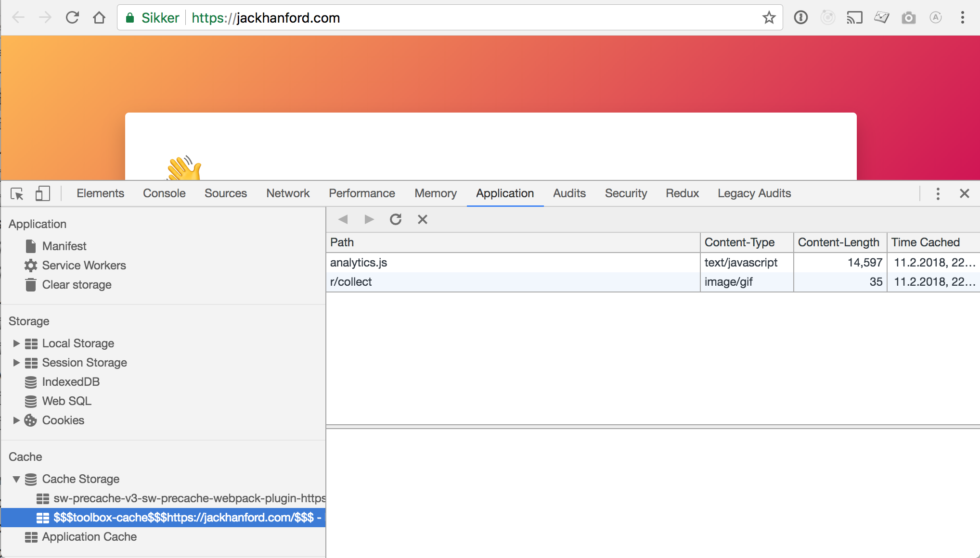
Task: Expand the Local Storage section
Action: (x=16, y=343)
